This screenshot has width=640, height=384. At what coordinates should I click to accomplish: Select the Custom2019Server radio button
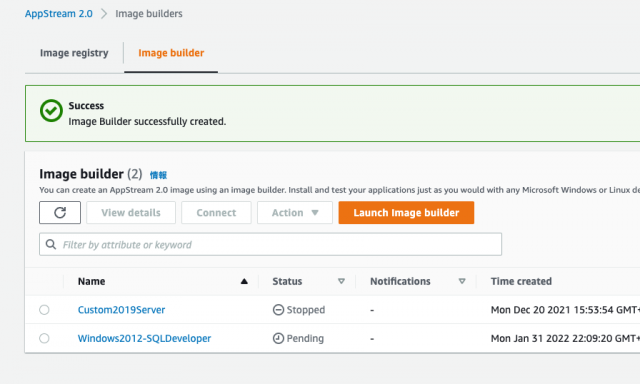(44, 310)
